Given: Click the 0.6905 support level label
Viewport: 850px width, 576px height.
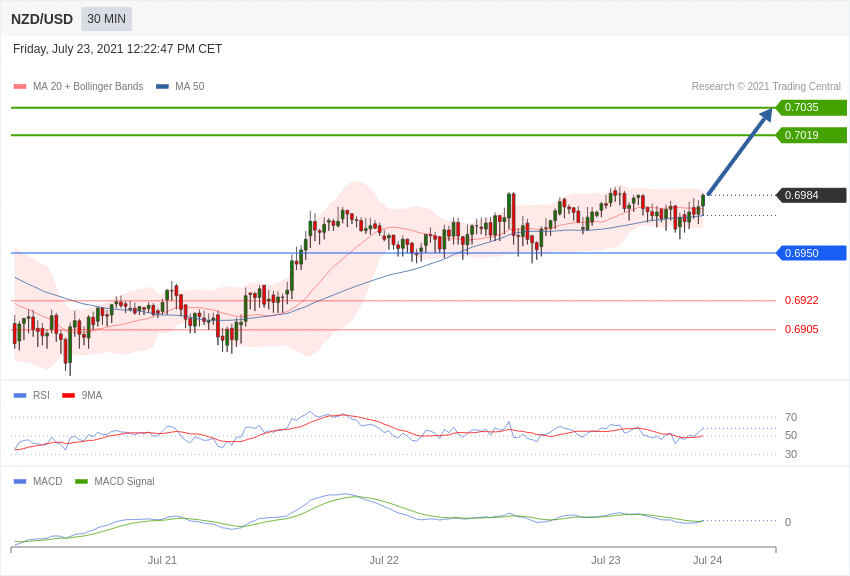Looking at the screenshot, I should point(802,329).
